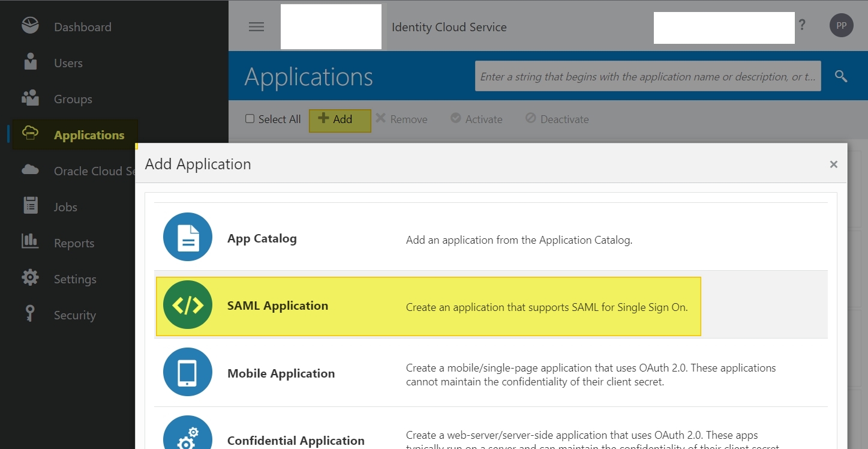Close the Add Application dialog
Viewport: 868px width, 449px height.
[x=833, y=164]
